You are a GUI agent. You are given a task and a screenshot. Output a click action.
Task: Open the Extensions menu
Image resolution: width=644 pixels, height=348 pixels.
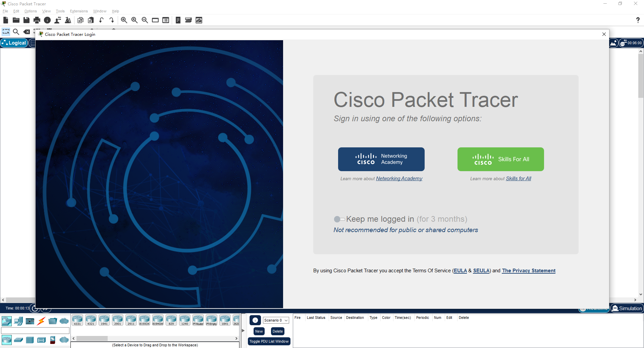(x=78, y=11)
